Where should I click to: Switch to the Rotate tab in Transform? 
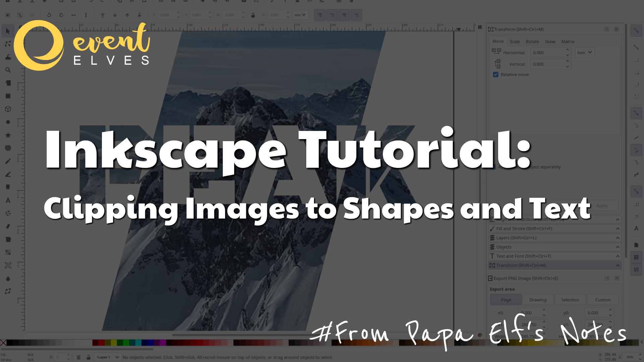point(532,42)
